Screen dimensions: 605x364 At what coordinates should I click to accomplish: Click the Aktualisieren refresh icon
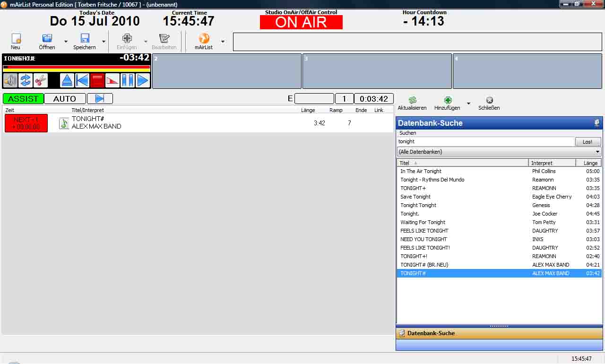412,100
